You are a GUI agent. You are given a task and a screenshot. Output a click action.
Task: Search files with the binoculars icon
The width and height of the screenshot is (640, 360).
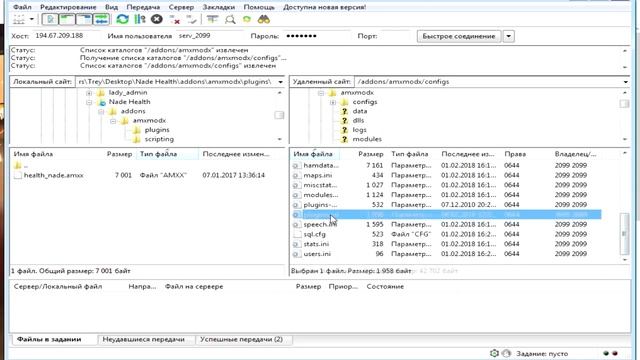[264, 19]
